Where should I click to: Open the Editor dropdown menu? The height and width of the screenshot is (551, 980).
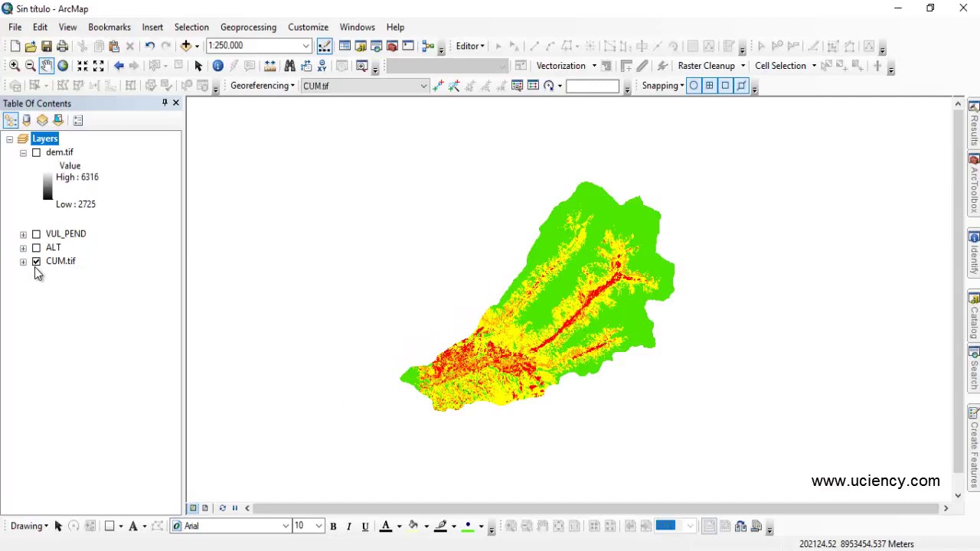(470, 46)
